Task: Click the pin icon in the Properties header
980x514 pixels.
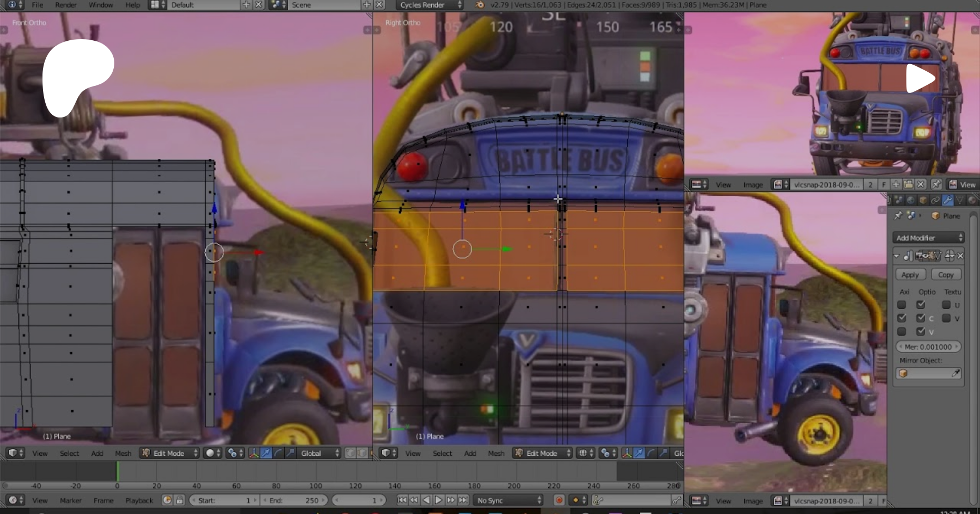Action: 898,216
